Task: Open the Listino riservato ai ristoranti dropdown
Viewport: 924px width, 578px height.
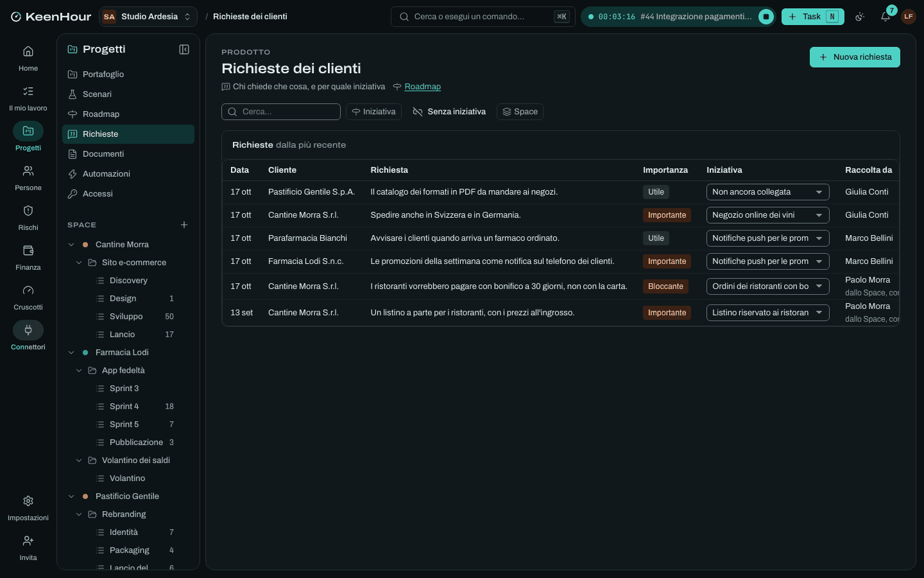Action: coord(768,313)
